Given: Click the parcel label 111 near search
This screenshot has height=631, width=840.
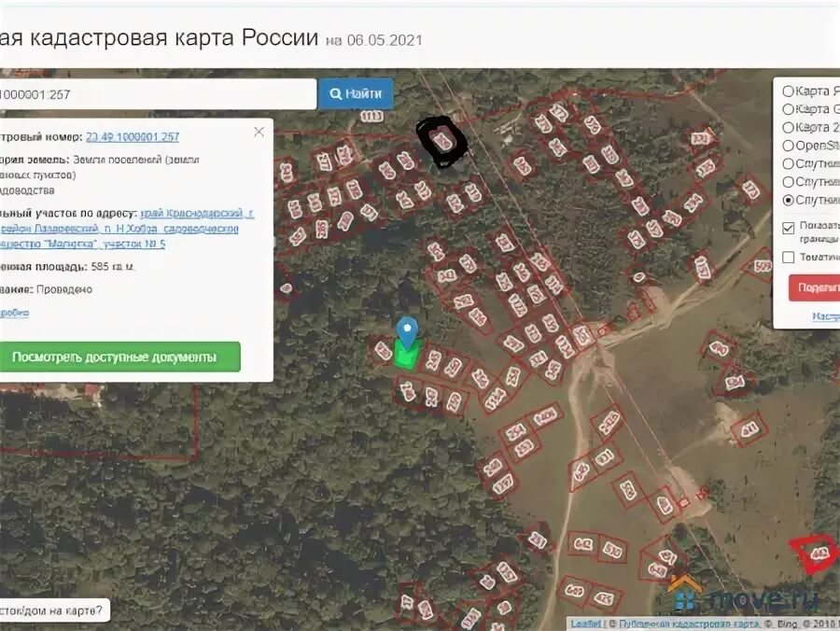Looking at the screenshot, I should [371, 117].
